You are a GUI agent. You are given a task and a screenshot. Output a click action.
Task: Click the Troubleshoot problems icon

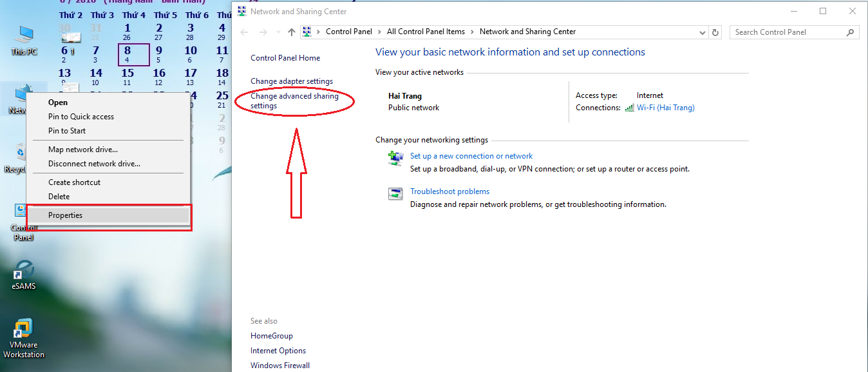pyautogui.click(x=395, y=193)
